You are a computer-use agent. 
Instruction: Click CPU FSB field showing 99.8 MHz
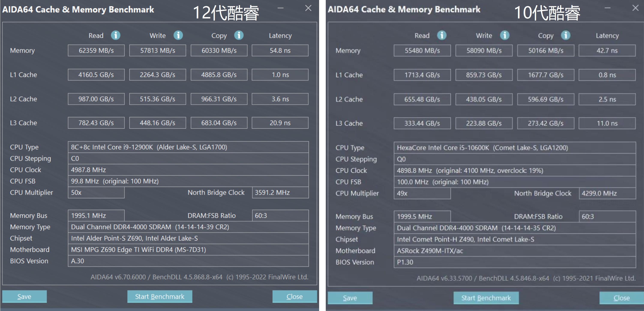point(188,181)
